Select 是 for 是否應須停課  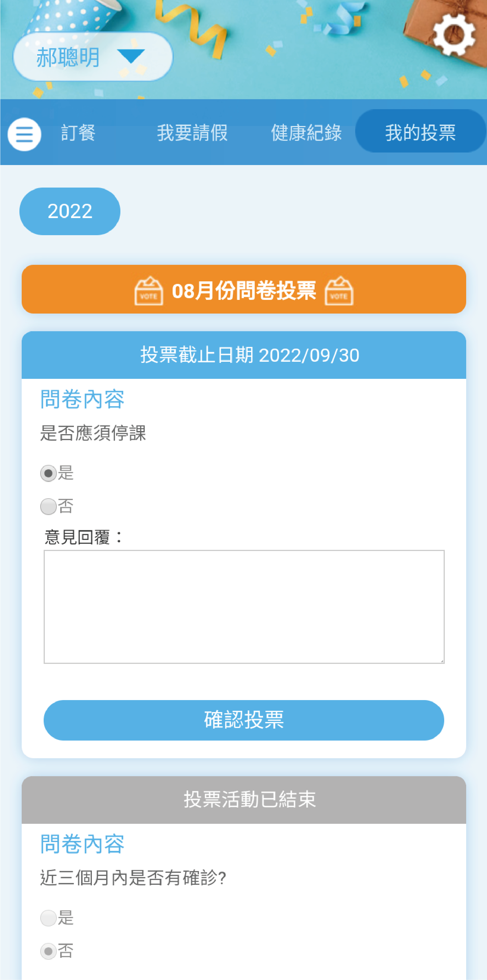(48, 473)
